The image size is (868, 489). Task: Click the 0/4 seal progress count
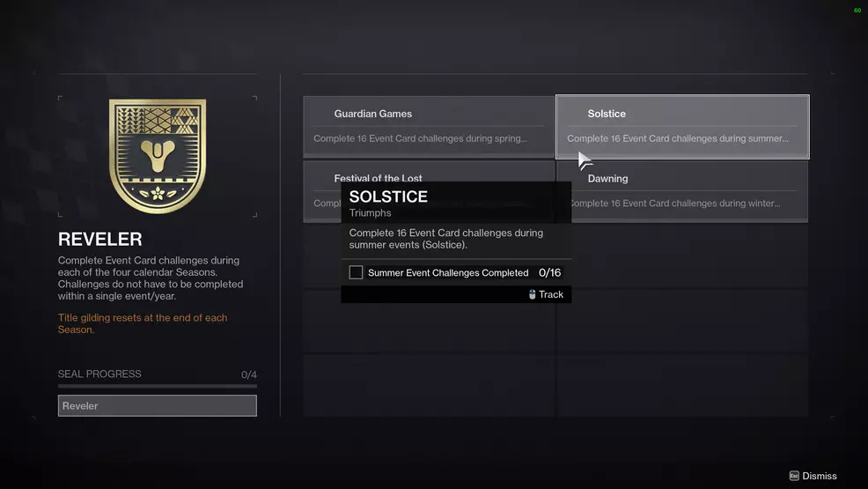[x=248, y=374]
